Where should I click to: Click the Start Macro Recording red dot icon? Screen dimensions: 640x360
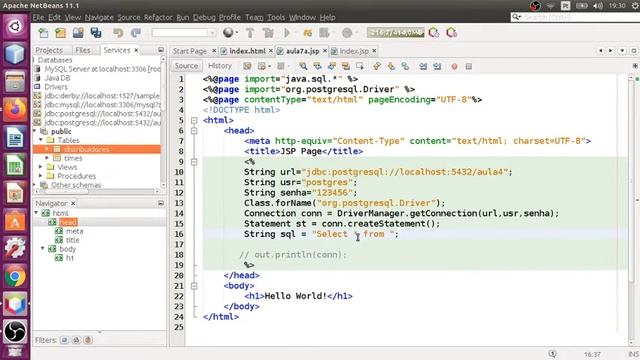point(454,66)
